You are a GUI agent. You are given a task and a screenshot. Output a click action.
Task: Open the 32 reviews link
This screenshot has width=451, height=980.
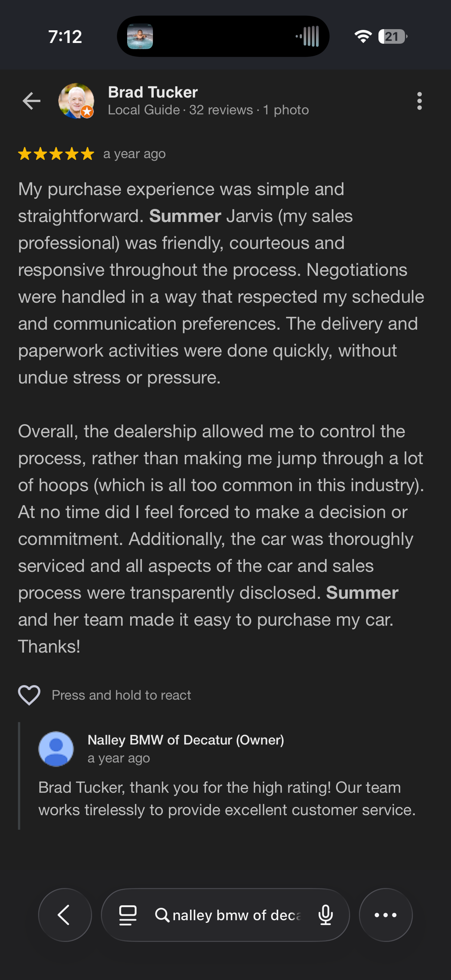221,110
